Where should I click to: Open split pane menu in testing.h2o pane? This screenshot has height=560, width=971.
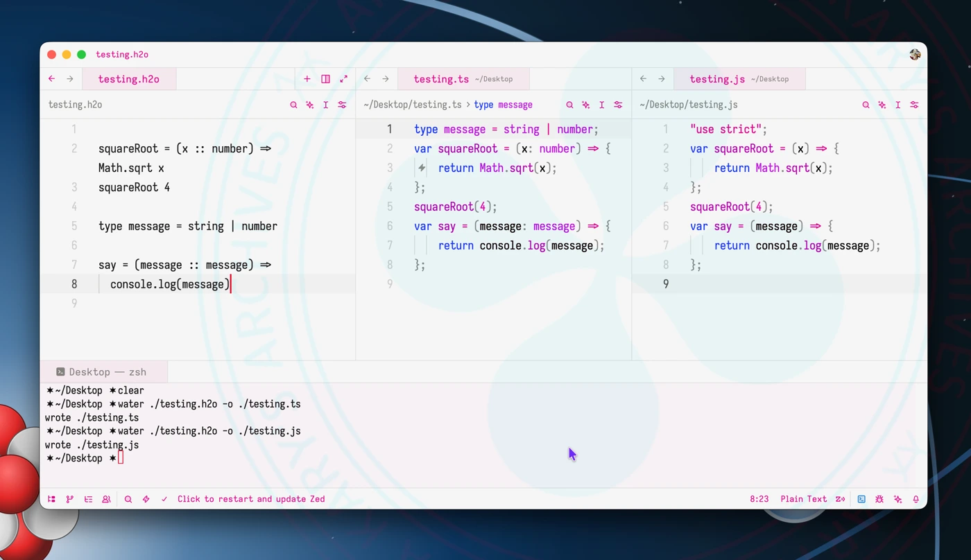click(325, 79)
